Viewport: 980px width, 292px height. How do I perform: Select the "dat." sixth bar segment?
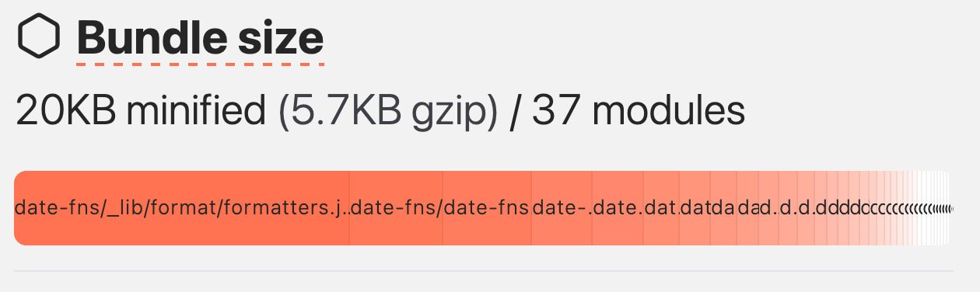coord(661,208)
